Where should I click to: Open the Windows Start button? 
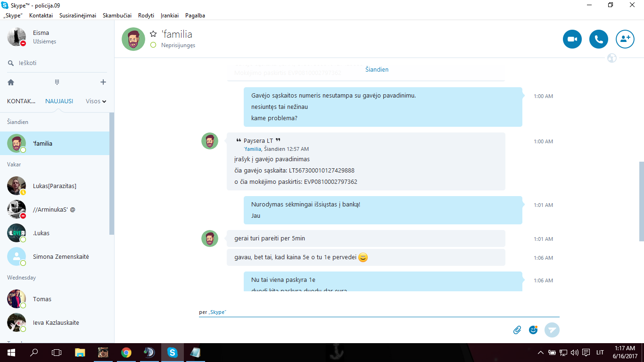pos(11,352)
